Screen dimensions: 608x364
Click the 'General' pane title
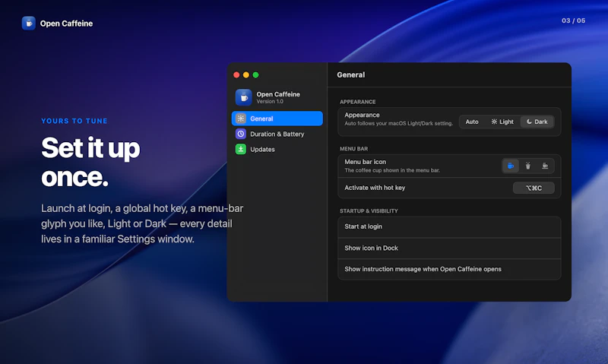coord(351,74)
